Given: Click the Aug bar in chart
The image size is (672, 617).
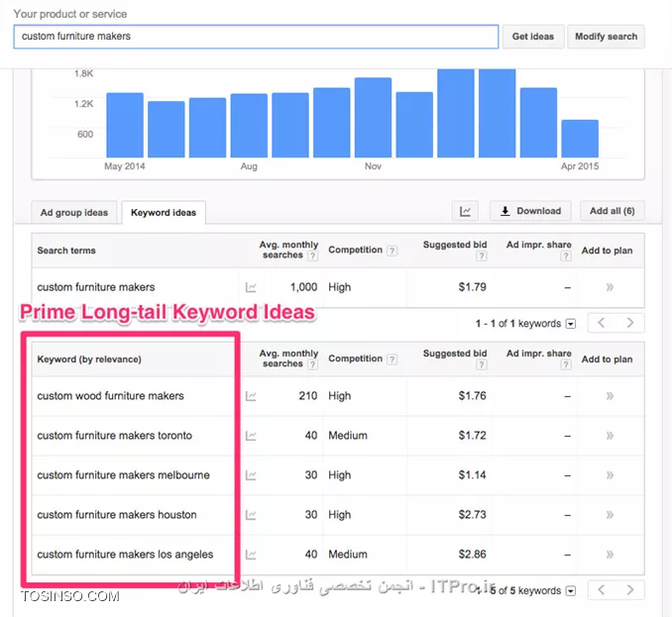Looking at the screenshot, I should (x=249, y=126).
